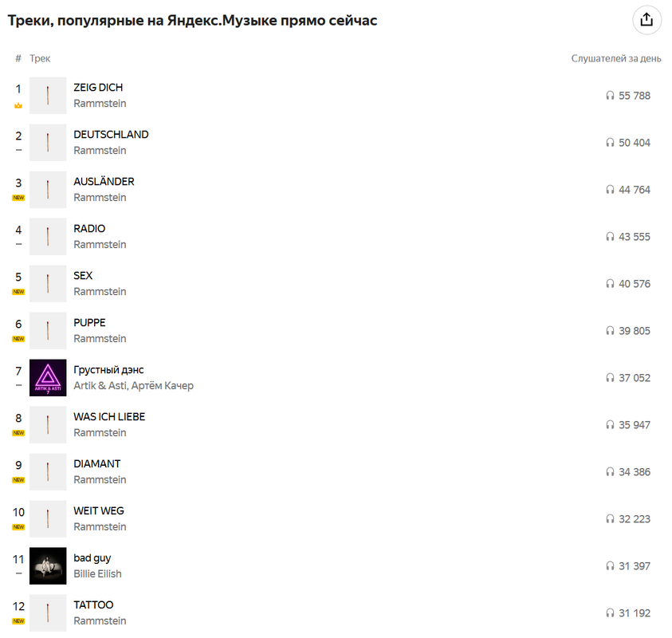
Task: Click the DIAMANT album cover
Action: pos(48,472)
